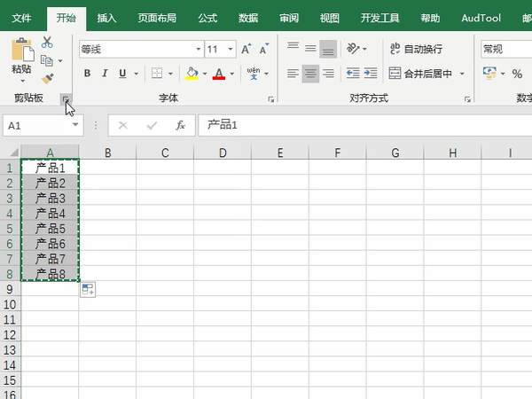Click the 自动换行 wrap text button

(416, 50)
